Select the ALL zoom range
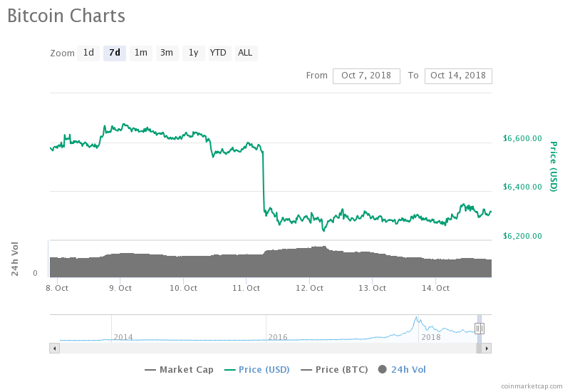Screen dimensions: 570x392 click(x=246, y=53)
